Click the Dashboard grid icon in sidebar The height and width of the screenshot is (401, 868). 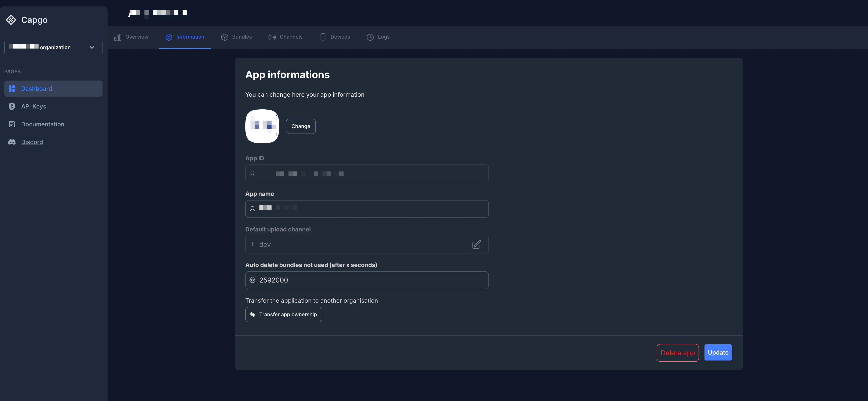tap(12, 89)
